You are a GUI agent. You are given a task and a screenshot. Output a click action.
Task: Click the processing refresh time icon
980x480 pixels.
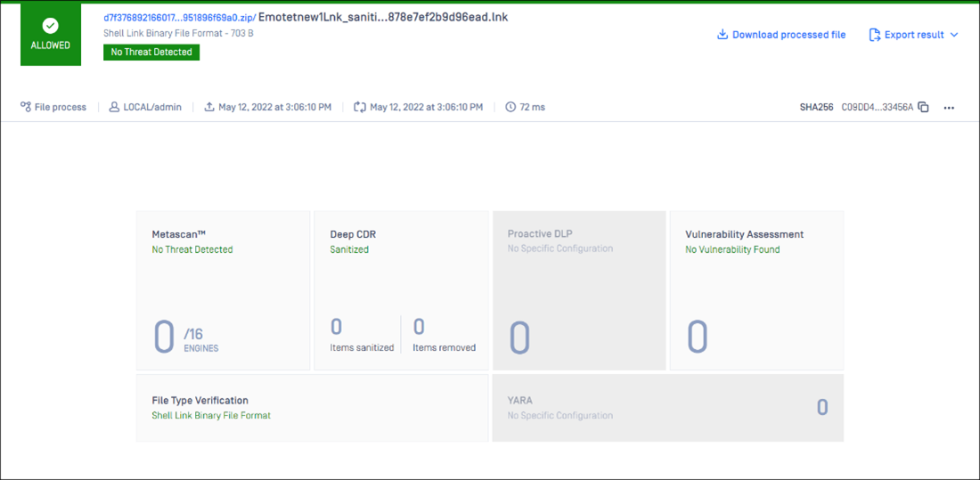pyautogui.click(x=360, y=107)
